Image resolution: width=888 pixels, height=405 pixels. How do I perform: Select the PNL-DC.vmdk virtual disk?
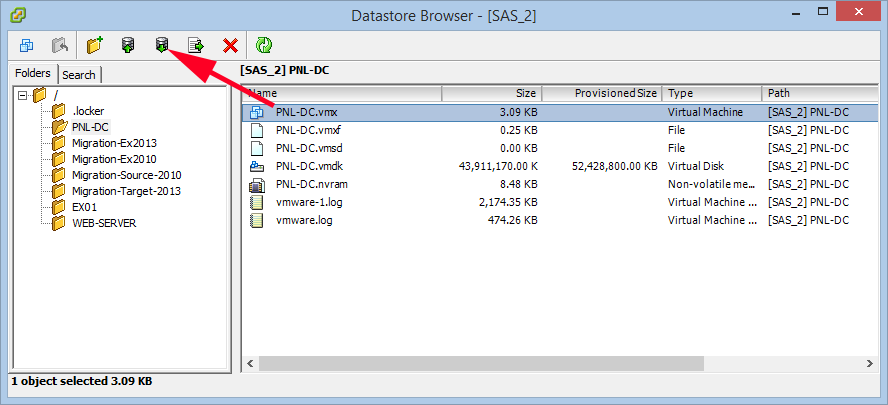[309, 167]
